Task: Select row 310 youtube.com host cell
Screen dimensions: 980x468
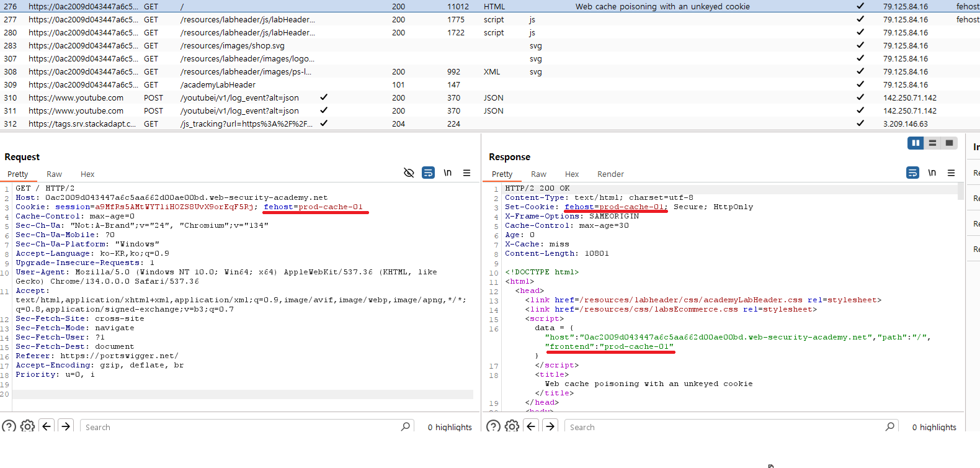Action: pos(76,97)
